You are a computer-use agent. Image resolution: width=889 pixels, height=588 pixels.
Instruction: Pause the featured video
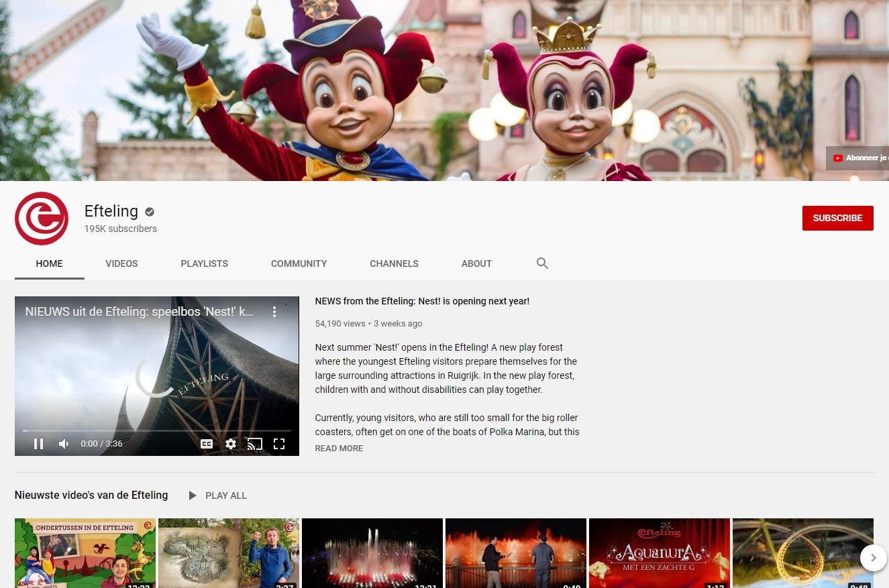click(39, 444)
